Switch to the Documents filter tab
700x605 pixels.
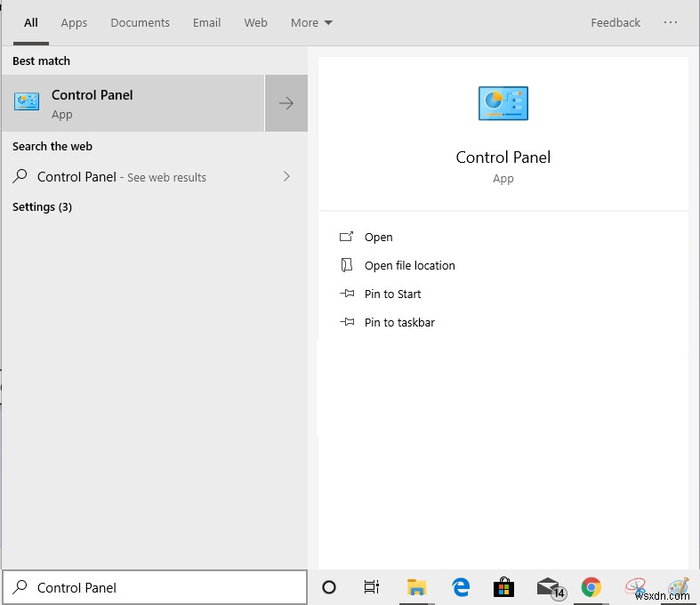[140, 23]
